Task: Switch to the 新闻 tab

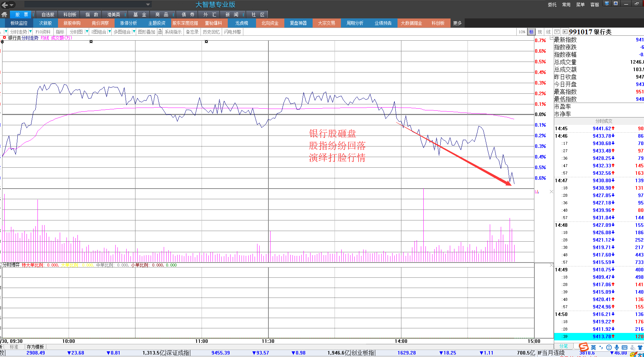Action: 232,15
